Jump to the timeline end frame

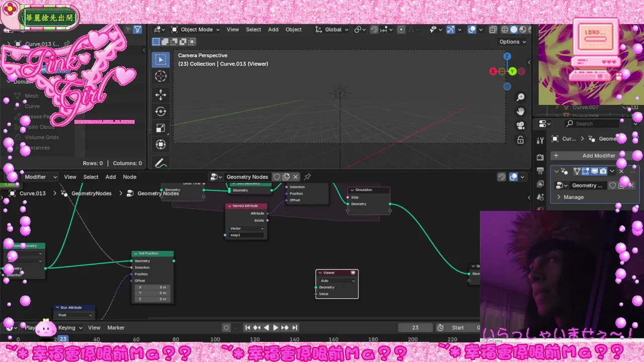[x=294, y=328]
